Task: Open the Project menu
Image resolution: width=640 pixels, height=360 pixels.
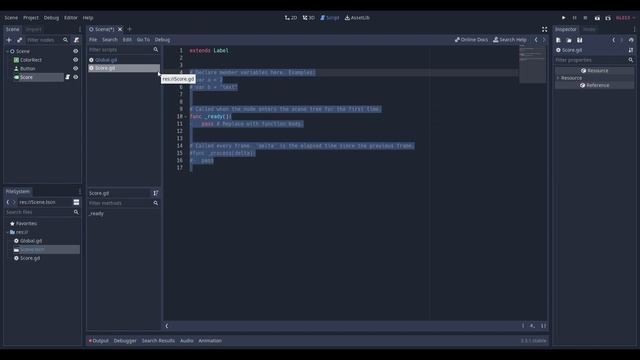Action: pyautogui.click(x=31, y=18)
